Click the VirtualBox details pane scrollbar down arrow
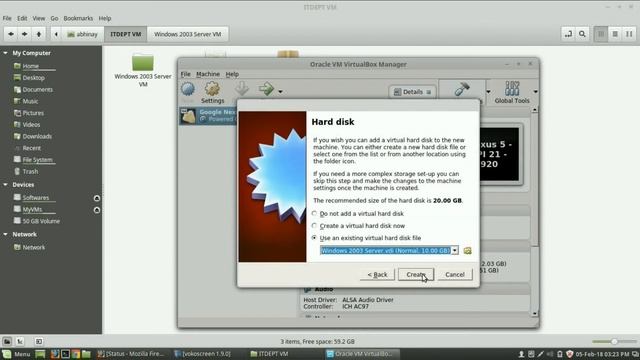This screenshot has width=640, height=360. click(x=535, y=313)
